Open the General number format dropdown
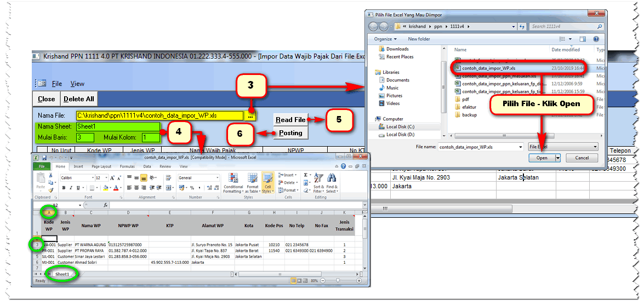This screenshot has width=644, height=301. (x=216, y=178)
